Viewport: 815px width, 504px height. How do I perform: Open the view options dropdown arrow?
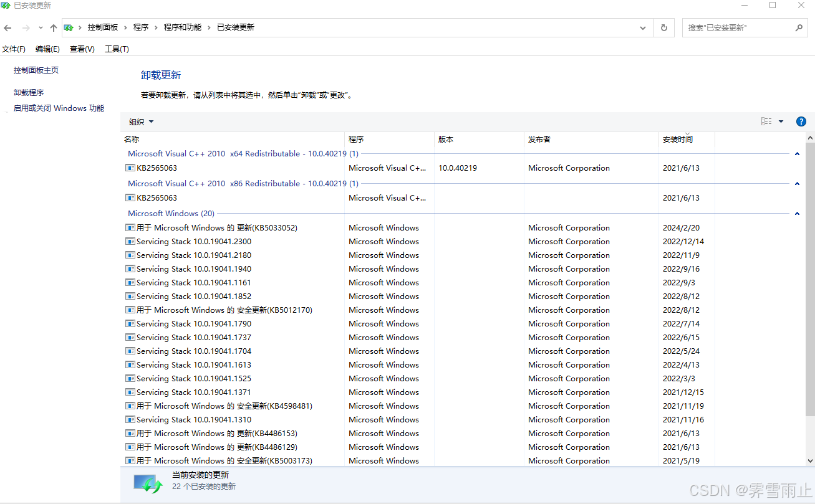[781, 121]
